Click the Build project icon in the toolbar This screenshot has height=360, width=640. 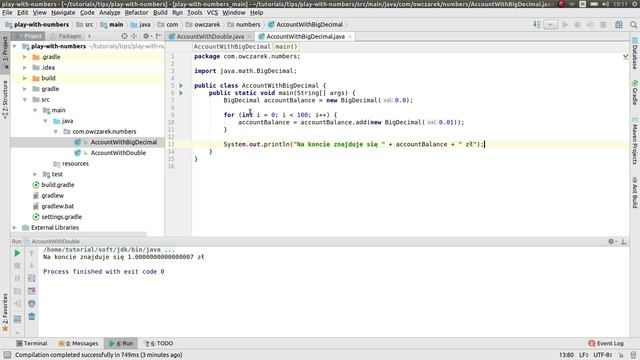[537, 24]
